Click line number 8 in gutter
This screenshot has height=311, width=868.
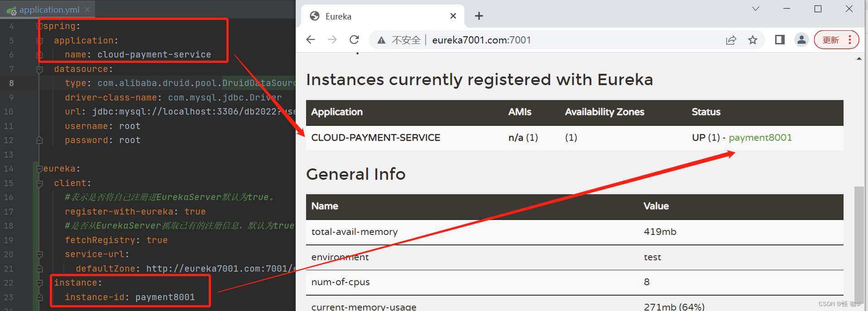coord(11,83)
